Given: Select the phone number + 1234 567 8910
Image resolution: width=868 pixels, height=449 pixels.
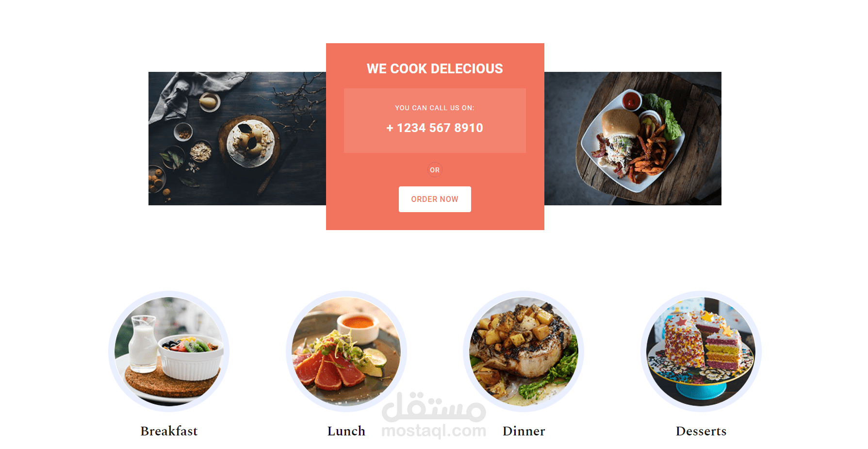Looking at the screenshot, I should click(x=435, y=128).
